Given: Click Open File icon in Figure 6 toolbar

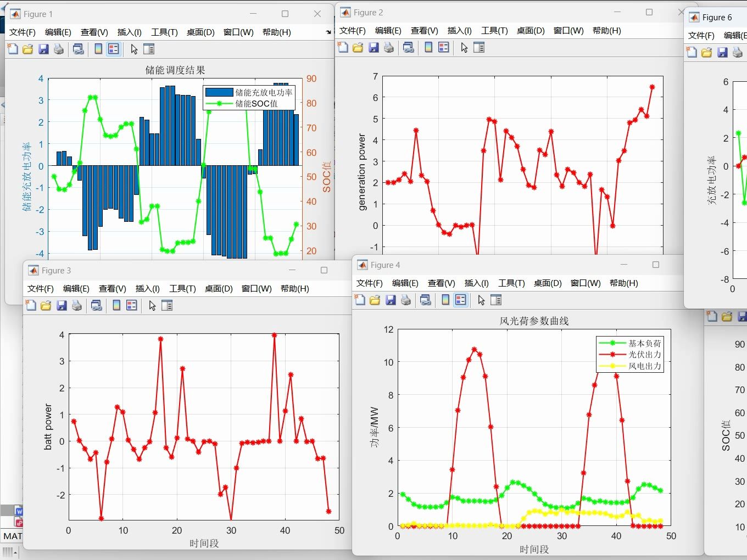Looking at the screenshot, I should coord(707,52).
